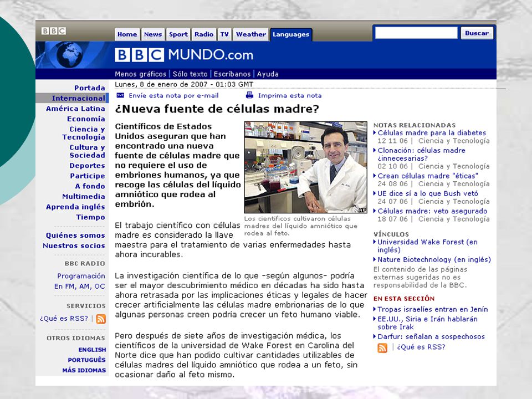Open the A fondo section
The width and height of the screenshot is (532, 399).
tap(90, 186)
